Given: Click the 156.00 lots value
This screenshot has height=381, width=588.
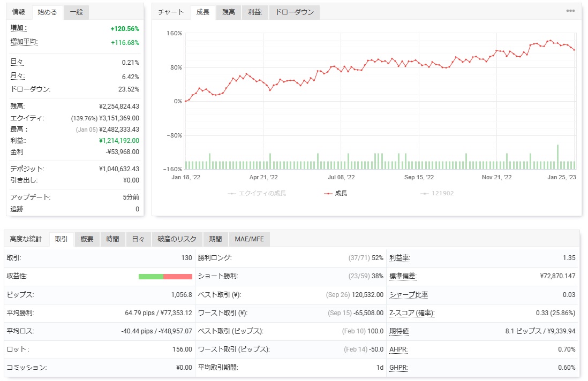Looking at the screenshot, I should (182, 349).
